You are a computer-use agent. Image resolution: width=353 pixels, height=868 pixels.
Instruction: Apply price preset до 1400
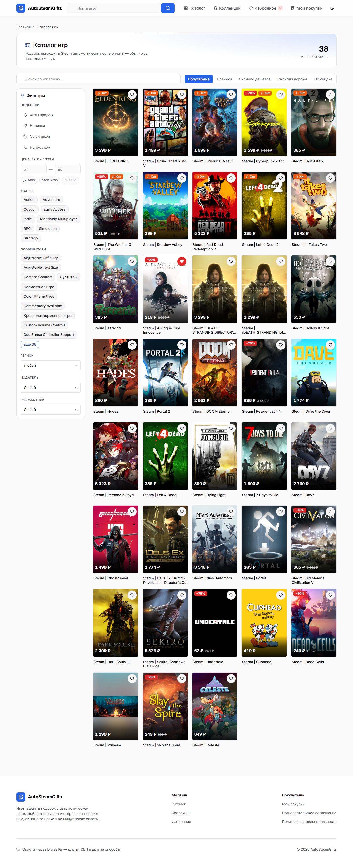click(29, 180)
